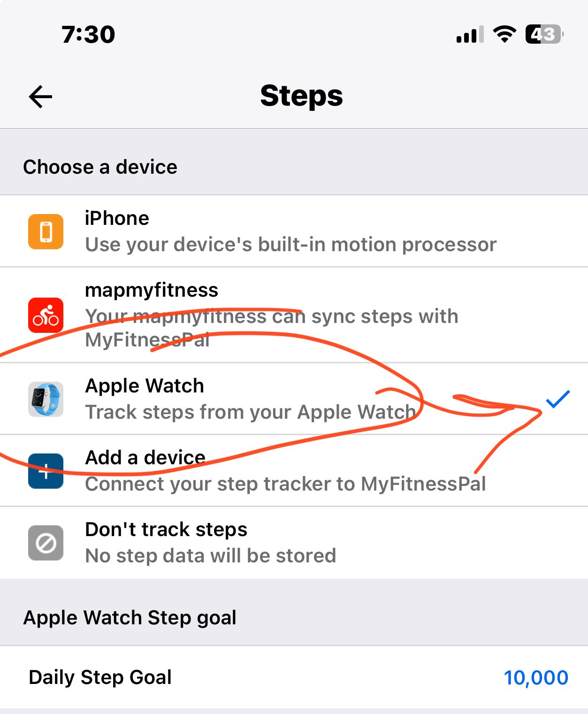
Task: Select Don't track steps option
Action: tap(294, 543)
